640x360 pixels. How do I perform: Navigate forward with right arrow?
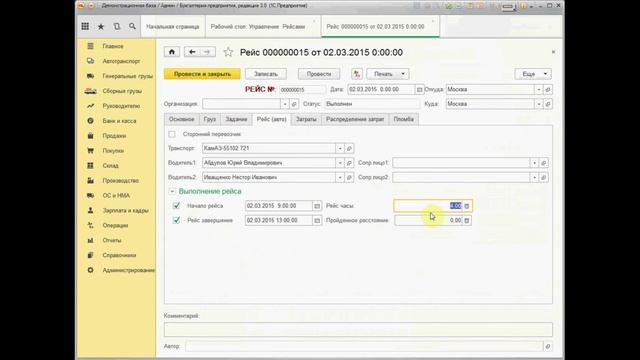(x=207, y=52)
